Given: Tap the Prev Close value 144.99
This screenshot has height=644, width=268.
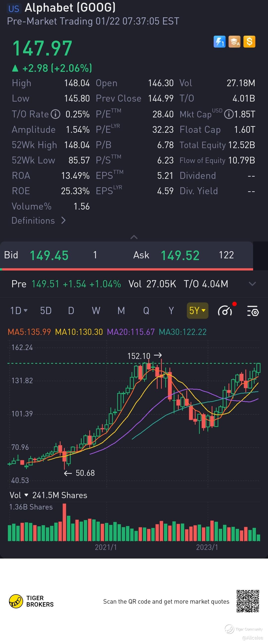Looking at the screenshot, I should click(161, 99).
